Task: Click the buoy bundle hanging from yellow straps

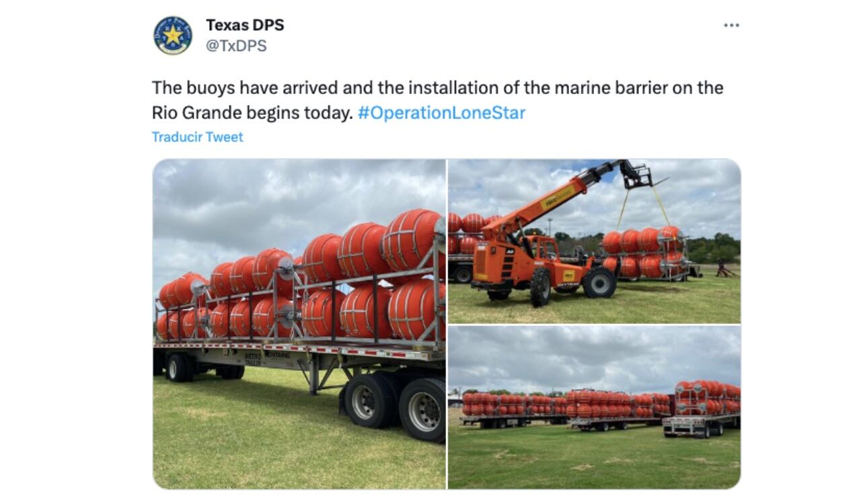Action: (642, 253)
